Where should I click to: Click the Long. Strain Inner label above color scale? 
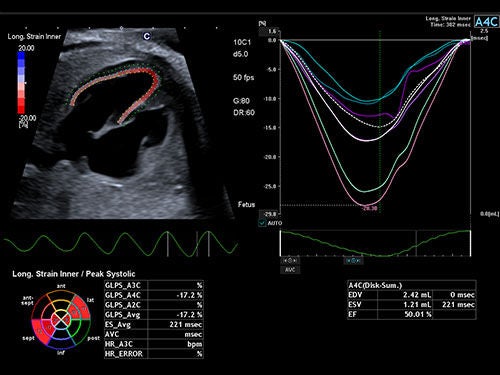34,36
